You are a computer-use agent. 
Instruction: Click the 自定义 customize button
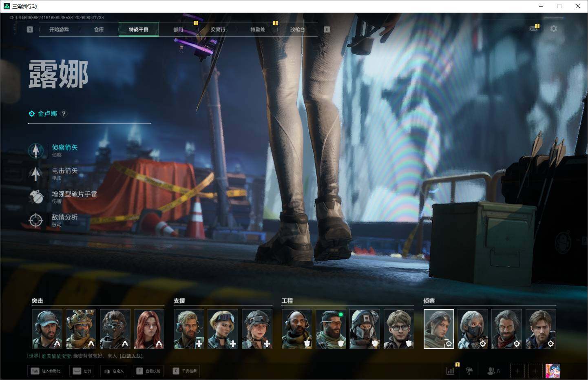click(x=114, y=371)
